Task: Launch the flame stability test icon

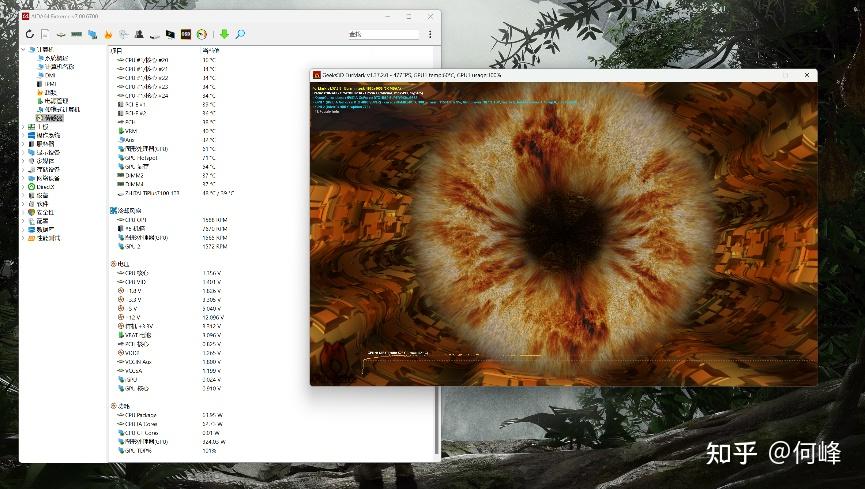Action: (108, 34)
